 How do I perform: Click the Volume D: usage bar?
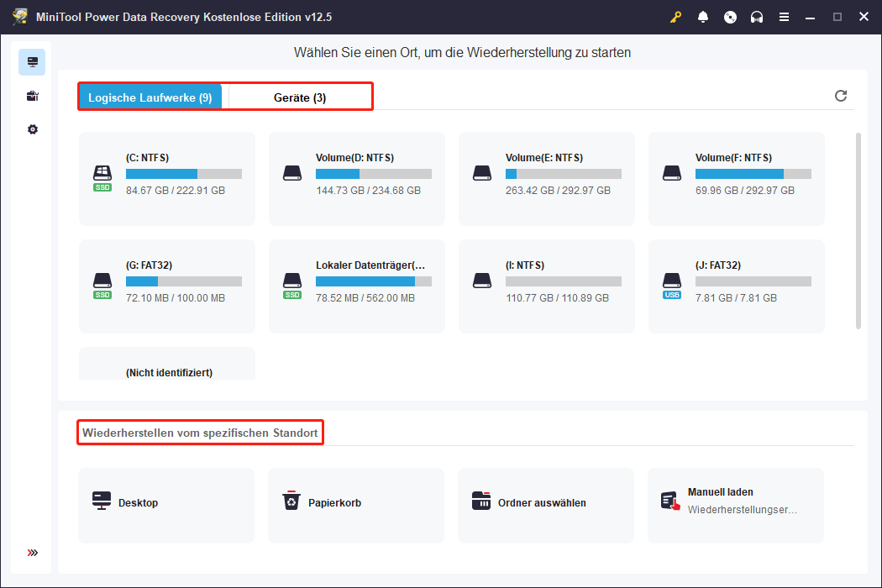coord(374,174)
